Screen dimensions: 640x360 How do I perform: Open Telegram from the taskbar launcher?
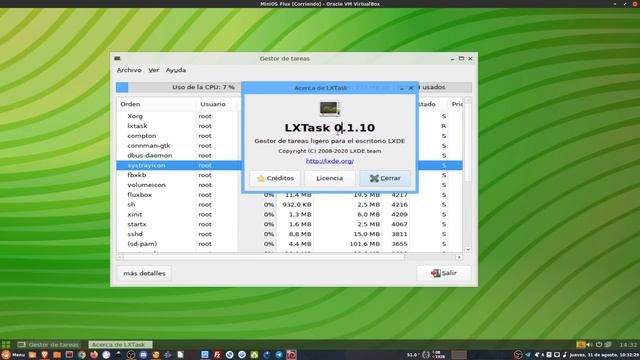click(x=279, y=355)
